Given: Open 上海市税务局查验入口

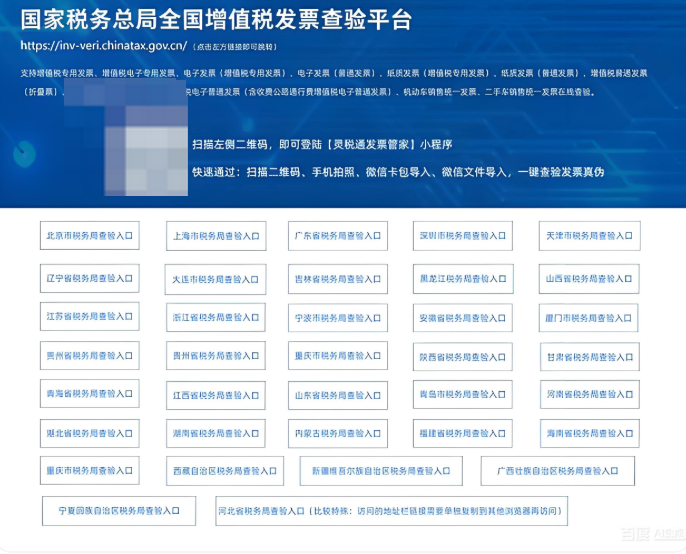Looking at the screenshot, I should (216, 236).
